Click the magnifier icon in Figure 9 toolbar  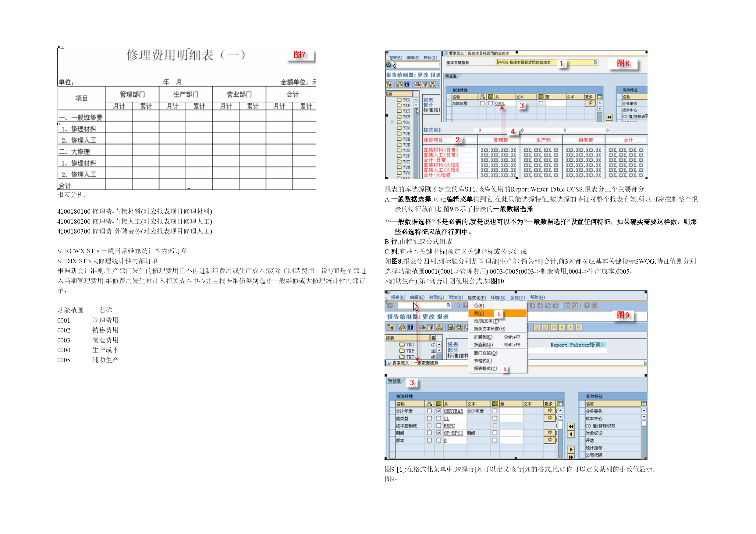[x=459, y=327]
